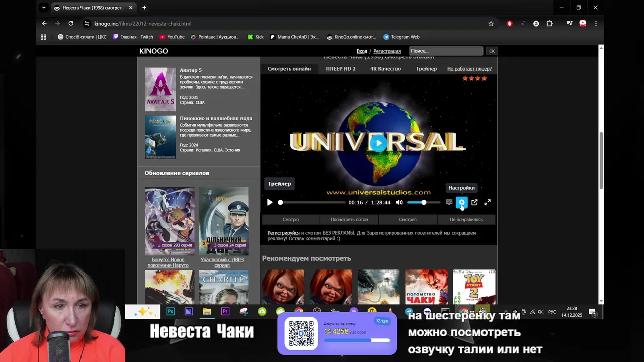Open the Регистрация link in the header
Viewport: 644px width, 362px height.
387,51
